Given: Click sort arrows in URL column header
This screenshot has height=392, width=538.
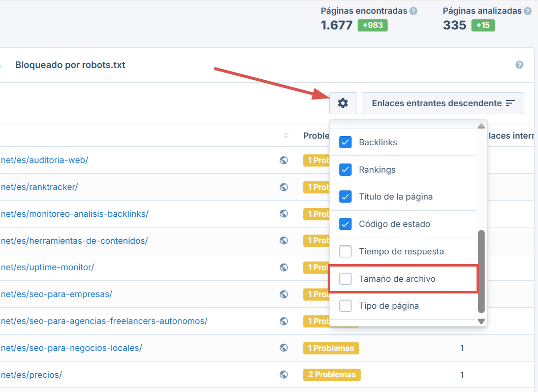Looking at the screenshot, I should (286, 136).
